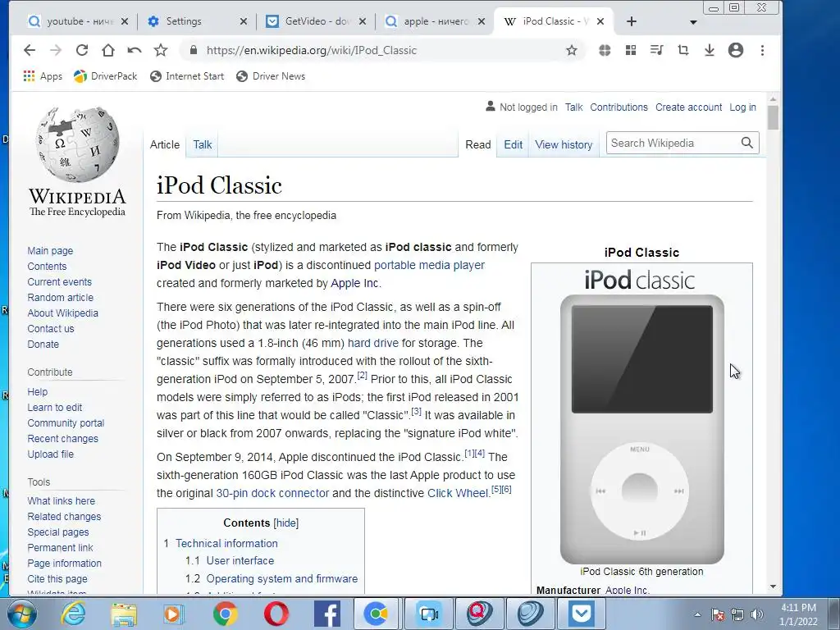Click the Wikipedia search magnifier icon
The height and width of the screenshot is (630, 840).
tap(746, 143)
